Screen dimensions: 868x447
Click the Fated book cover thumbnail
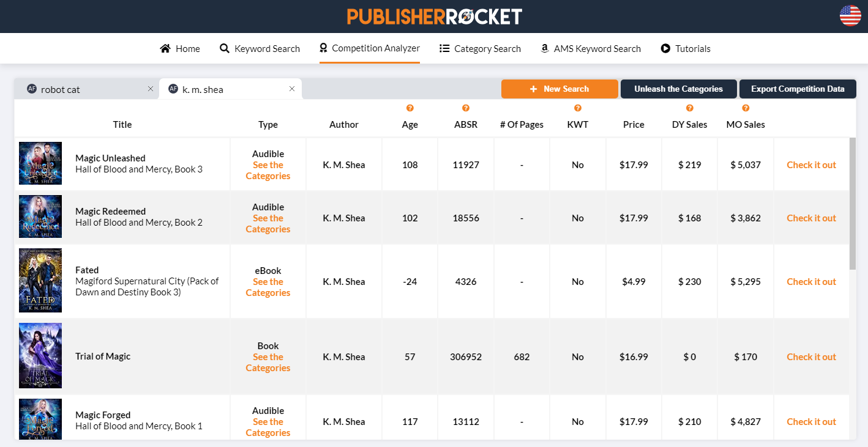click(40, 280)
